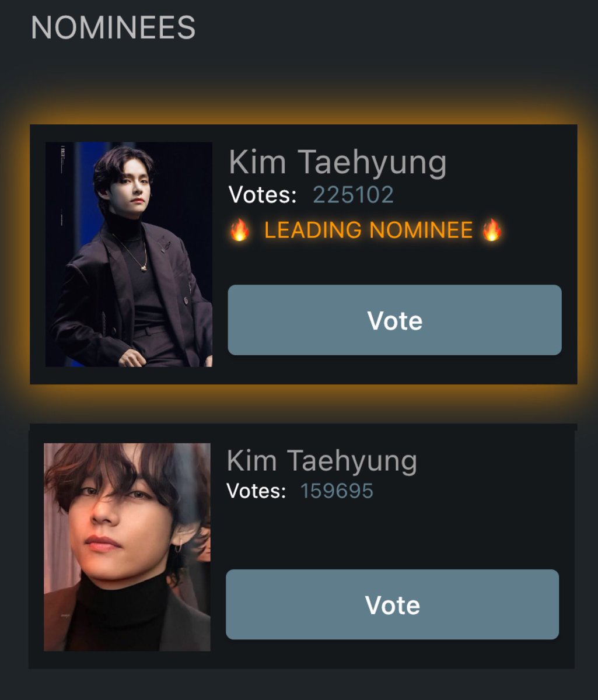Click the NOMINEES section heading

coord(113,28)
